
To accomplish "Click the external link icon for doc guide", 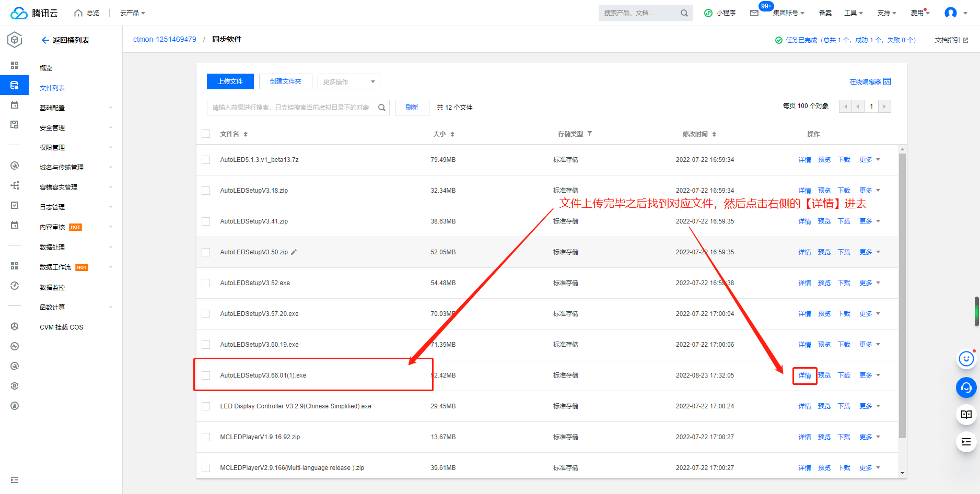I will click(x=965, y=40).
